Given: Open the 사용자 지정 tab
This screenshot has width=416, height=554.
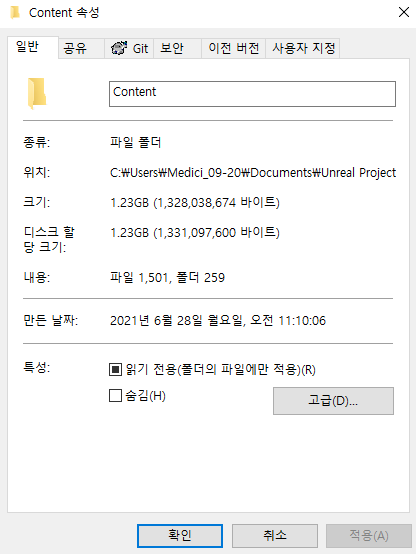Looking at the screenshot, I should tap(303, 48).
